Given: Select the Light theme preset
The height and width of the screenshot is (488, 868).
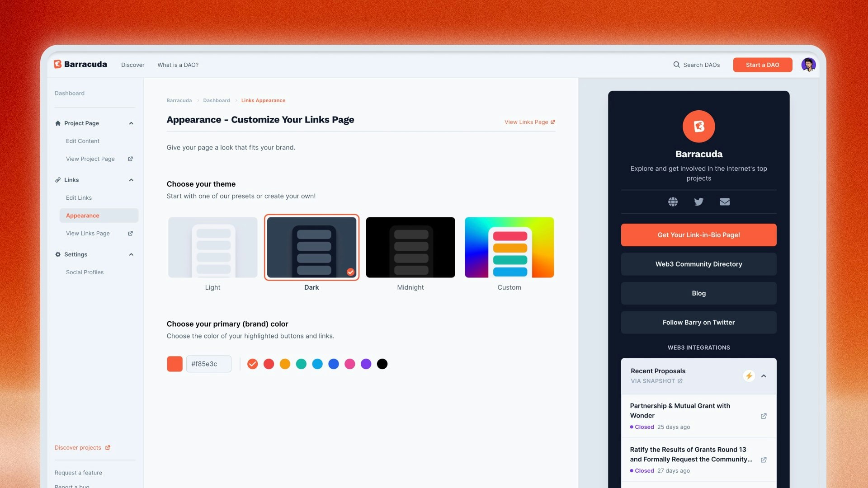Looking at the screenshot, I should pos(212,247).
